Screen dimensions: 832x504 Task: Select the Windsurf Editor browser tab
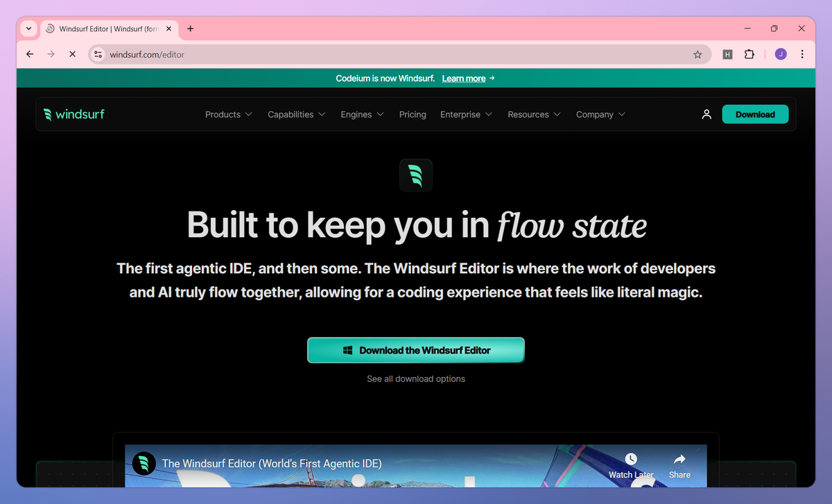(107, 28)
